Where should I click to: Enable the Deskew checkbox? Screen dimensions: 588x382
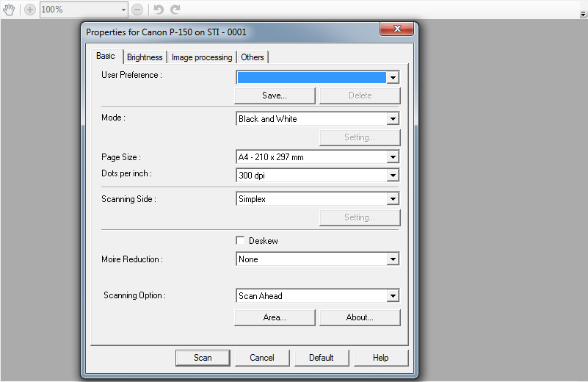240,240
